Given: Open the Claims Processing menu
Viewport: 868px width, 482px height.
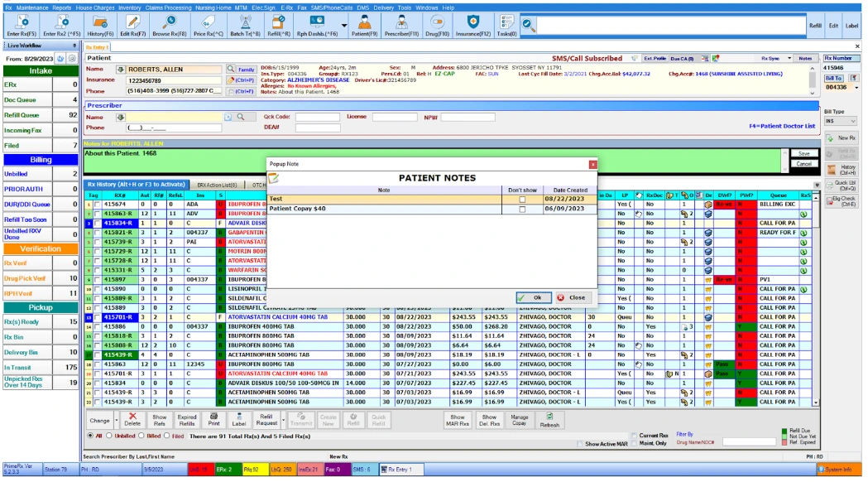Looking at the screenshot, I should (x=168, y=7).
